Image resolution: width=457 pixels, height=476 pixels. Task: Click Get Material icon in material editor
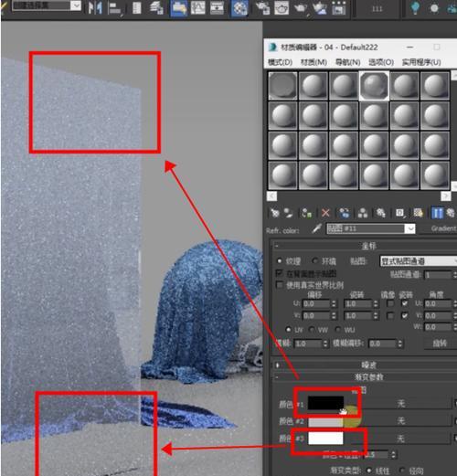point(274,213)
